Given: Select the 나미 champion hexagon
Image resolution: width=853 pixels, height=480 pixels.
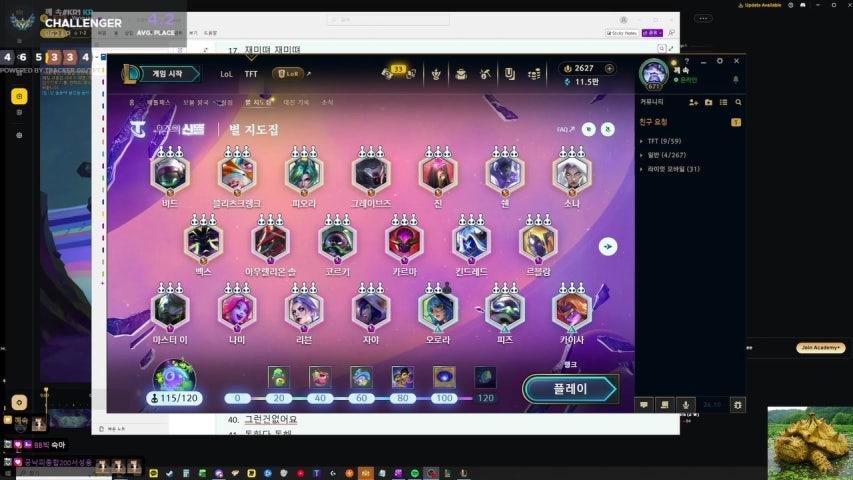Looking at the screenshot, I should (x=237, y=309).
